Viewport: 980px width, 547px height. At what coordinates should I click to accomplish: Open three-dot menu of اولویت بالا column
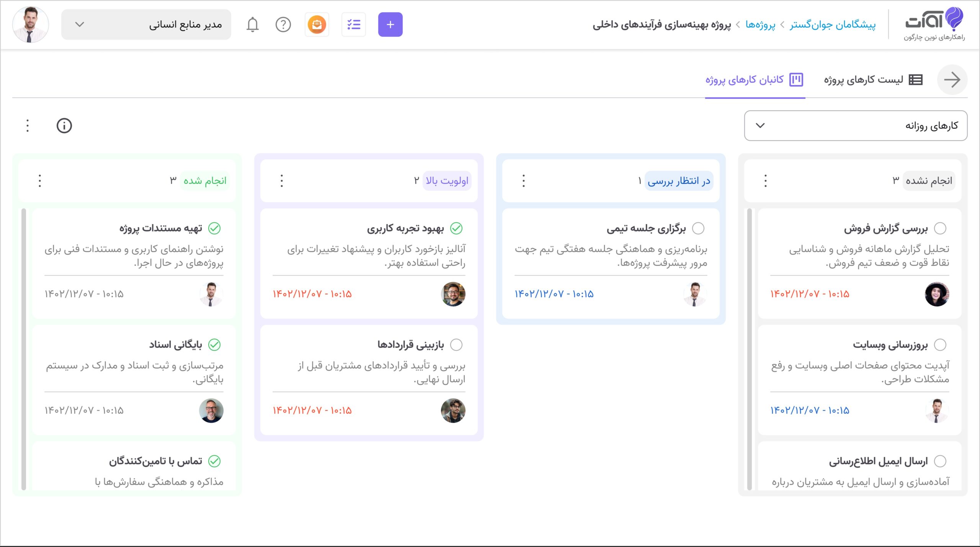click(282, 181)
